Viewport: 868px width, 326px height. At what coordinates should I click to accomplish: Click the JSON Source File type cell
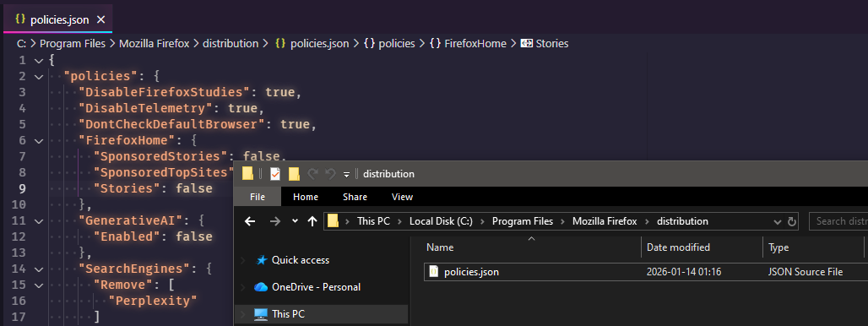coord(806,272)
